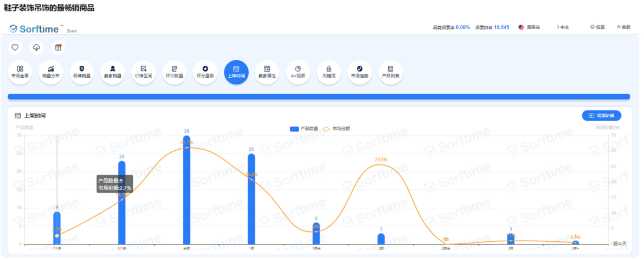Image resolution: width=644 pixels, height=261 pixels.
Task: Click the active 上架时间 listing time tab
Action: pos(236,72)
